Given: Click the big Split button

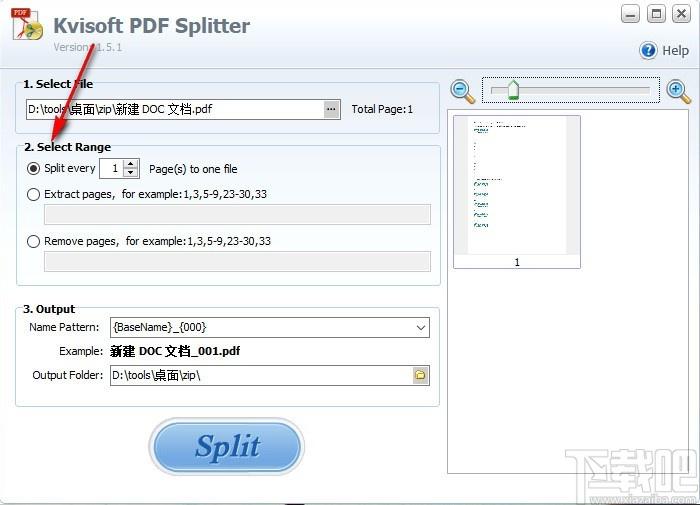Looking at the screenshot, I should coord(227,446).
